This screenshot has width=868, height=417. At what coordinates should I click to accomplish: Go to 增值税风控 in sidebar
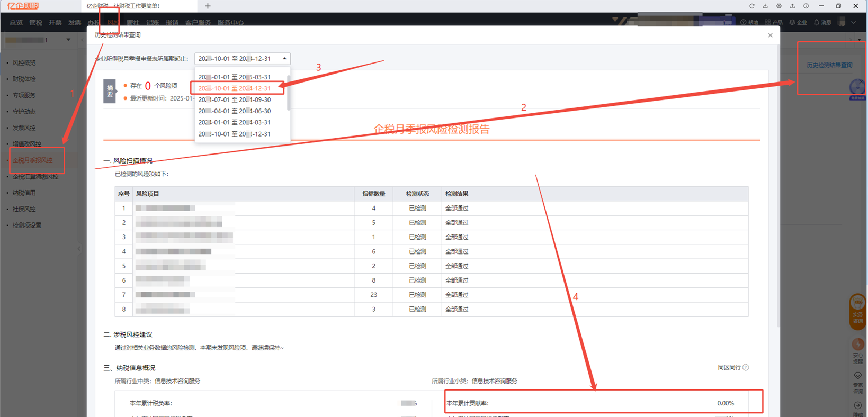[27, 144]
